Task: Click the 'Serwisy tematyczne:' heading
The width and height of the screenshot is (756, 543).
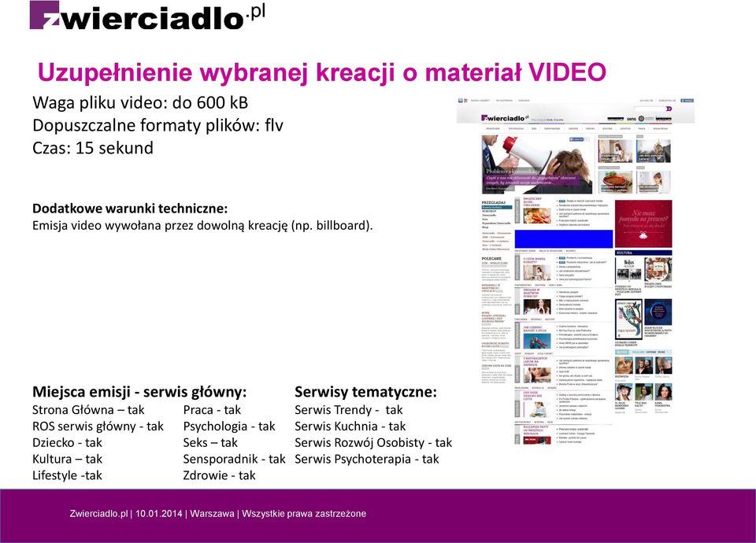Action: click(365, 392)
